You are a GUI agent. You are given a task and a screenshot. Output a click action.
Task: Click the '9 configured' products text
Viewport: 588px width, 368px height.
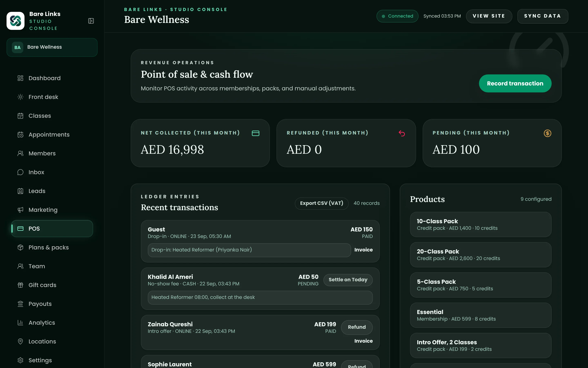pyautogui.click(x=536, y=199)
